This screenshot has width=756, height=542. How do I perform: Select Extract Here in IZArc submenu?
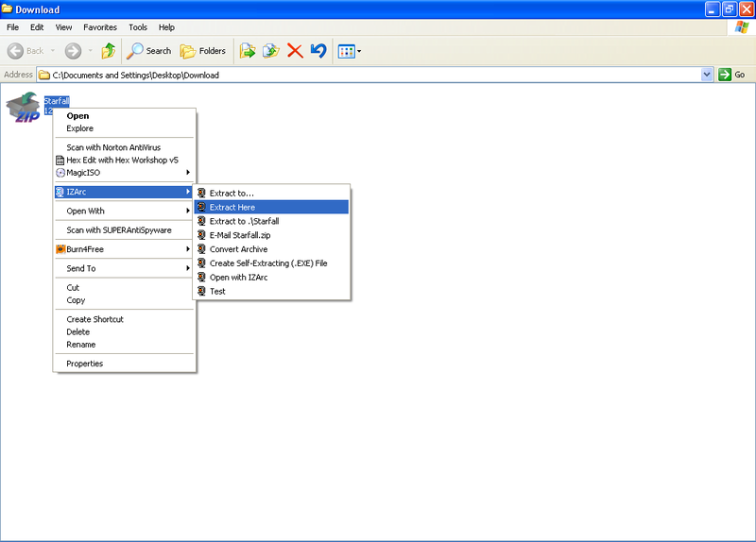271,207
